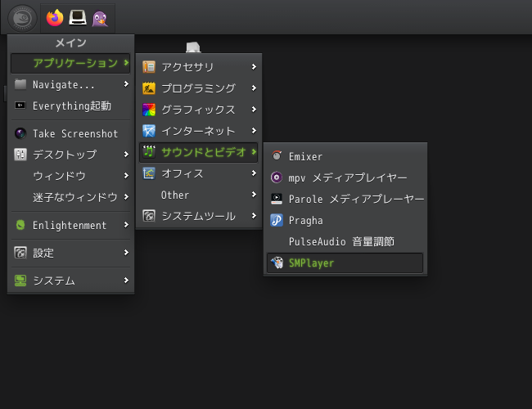Viewport: 532px width, 409px height.
Task: Start Pragha music player entry
Action: point(345,220)
